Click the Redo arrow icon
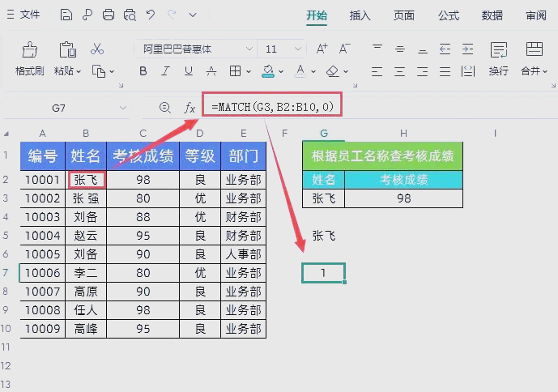The image size is (558, 392). click(x=172, y=15)
